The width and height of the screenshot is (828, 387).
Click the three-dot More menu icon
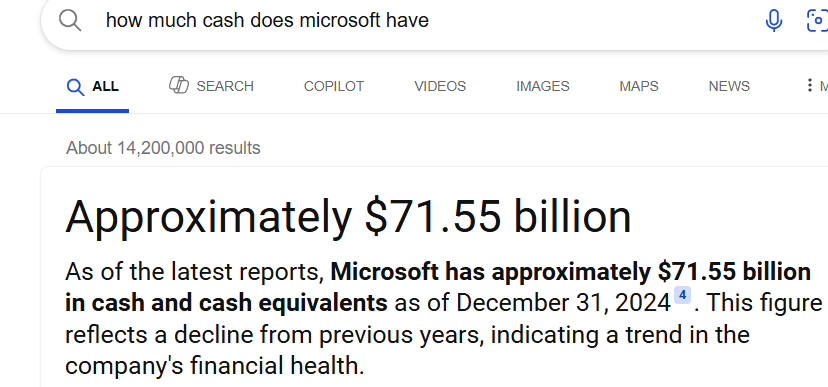[x=809, y=85]
